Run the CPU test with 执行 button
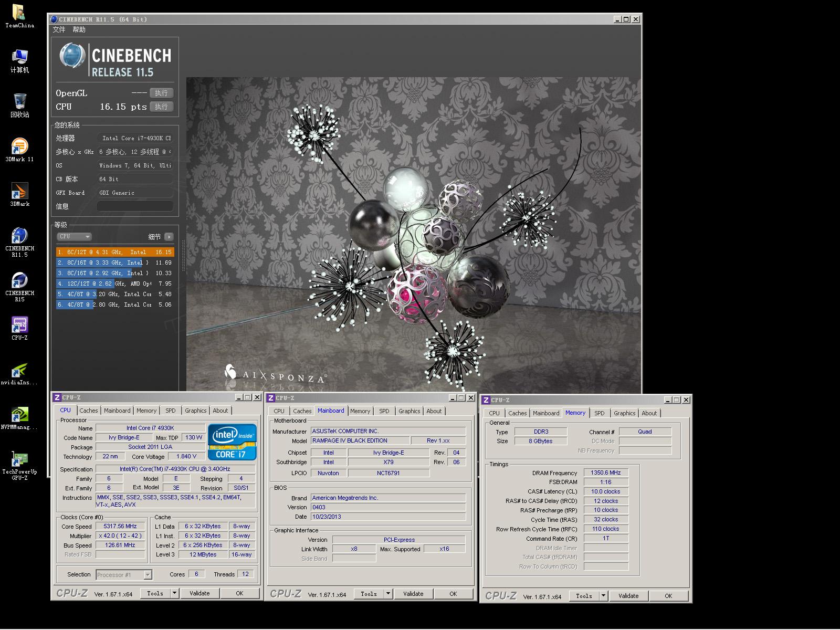The image size is (840, 630). 161,107
